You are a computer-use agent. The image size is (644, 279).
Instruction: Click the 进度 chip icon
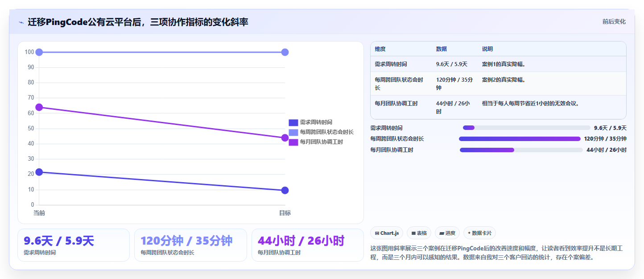442,233
